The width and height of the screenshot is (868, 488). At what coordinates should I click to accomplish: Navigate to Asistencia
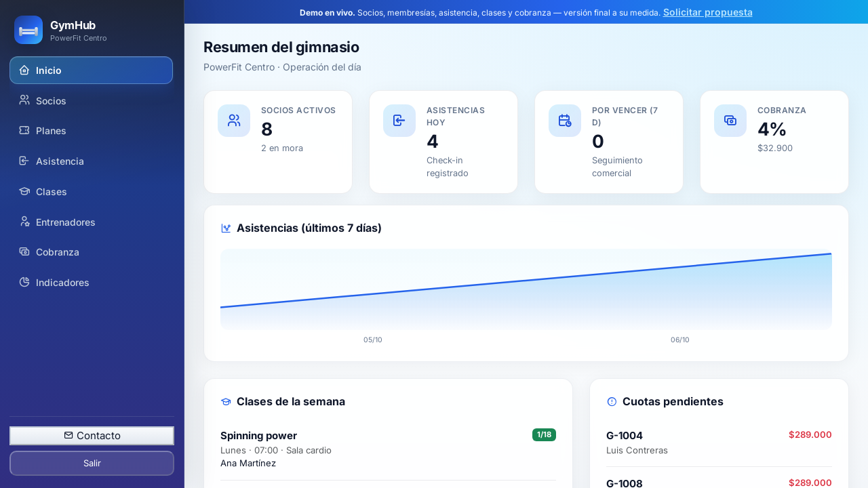92,161
